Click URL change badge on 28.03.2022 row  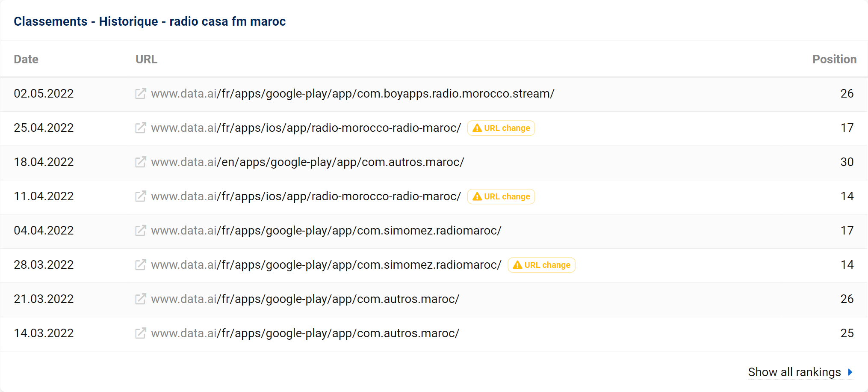tap(541, 265)
